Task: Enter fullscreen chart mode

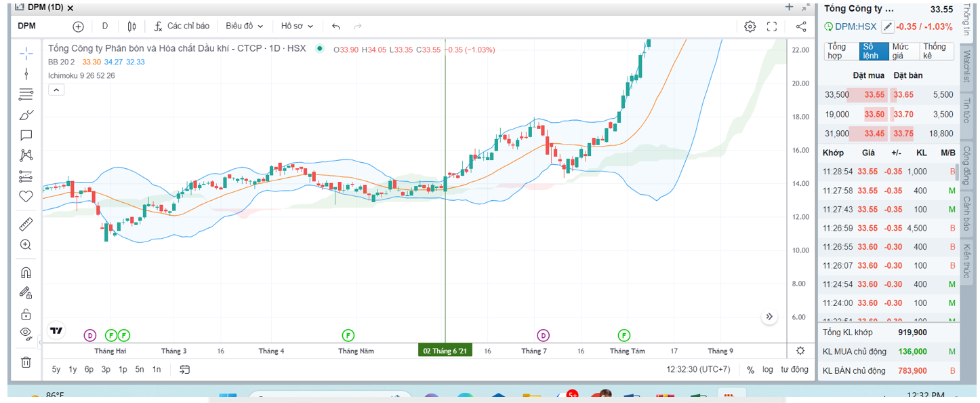Action: coord(771,26)
